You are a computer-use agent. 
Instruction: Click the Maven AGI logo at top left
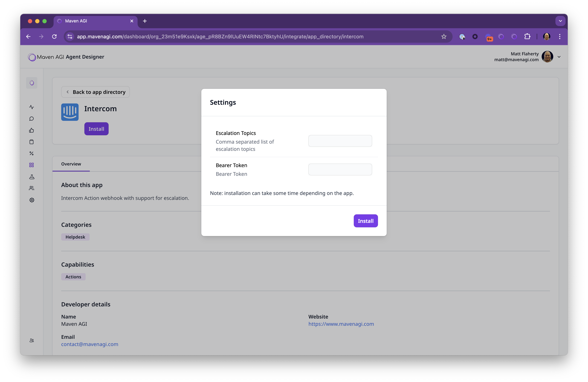[x=32, y=57]
